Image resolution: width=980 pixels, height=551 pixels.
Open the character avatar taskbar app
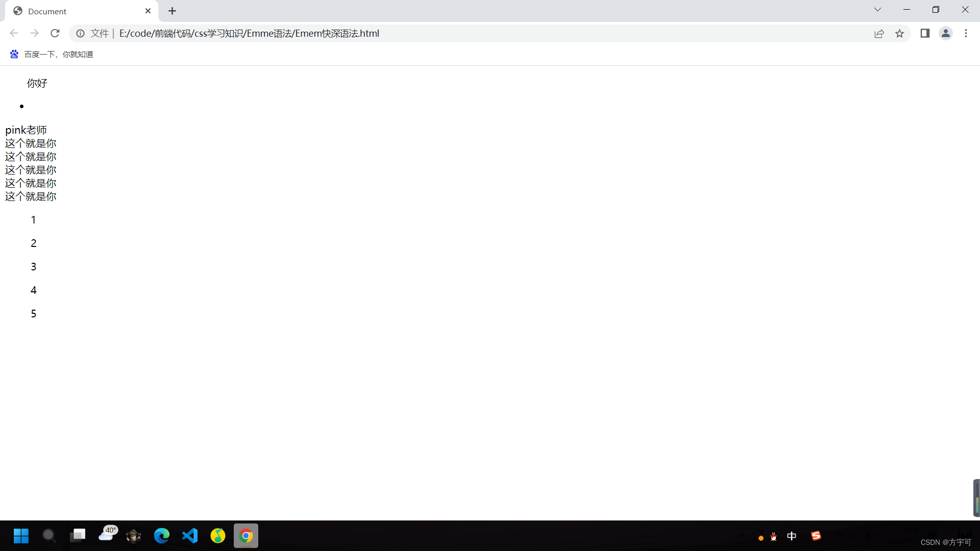134,536
